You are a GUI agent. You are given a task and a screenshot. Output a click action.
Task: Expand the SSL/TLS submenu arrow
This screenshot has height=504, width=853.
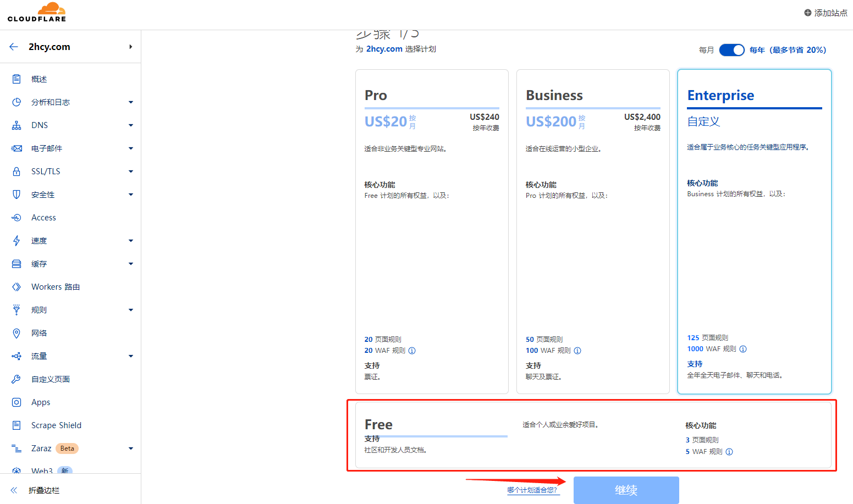click(131, 171)
